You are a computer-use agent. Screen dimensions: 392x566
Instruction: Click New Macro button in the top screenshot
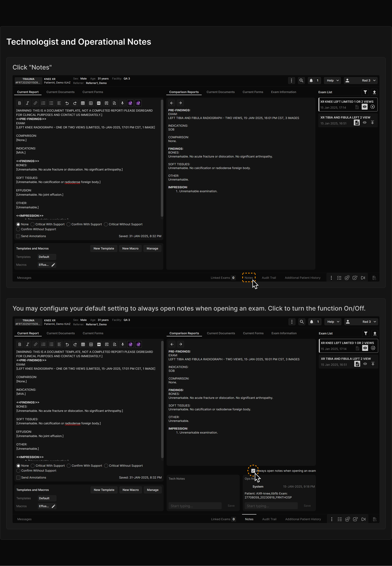(x=130, y=248)
